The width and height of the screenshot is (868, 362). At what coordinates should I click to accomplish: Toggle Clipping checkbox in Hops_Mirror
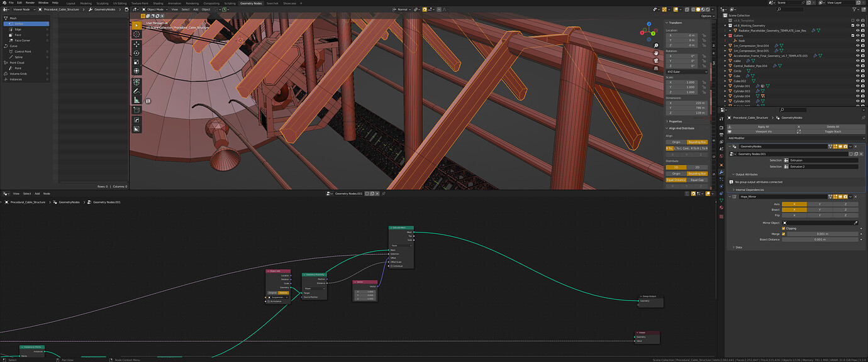tap(784, 228)
